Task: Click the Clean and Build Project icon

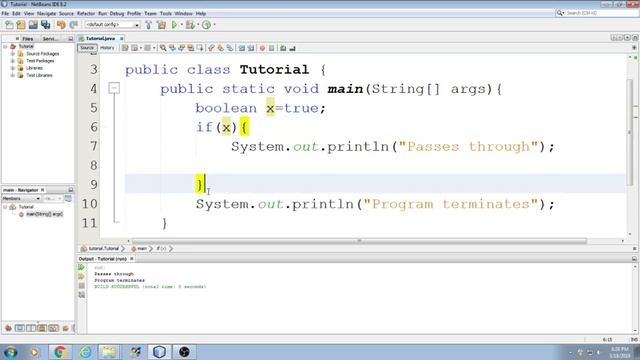Action: coord(161,25)
